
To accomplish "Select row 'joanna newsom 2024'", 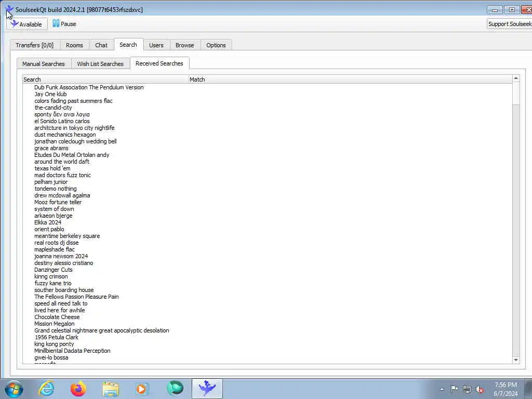I will (x=61, y=256).
